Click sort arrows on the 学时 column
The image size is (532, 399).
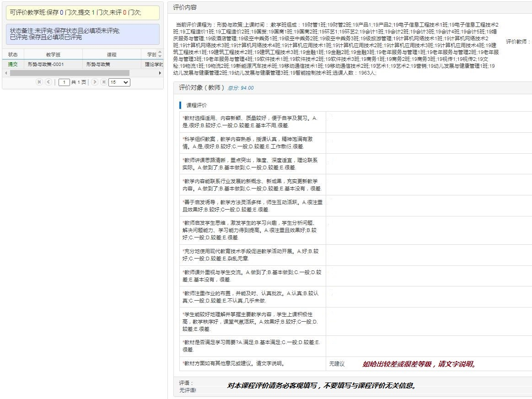(x=160, y=54)
